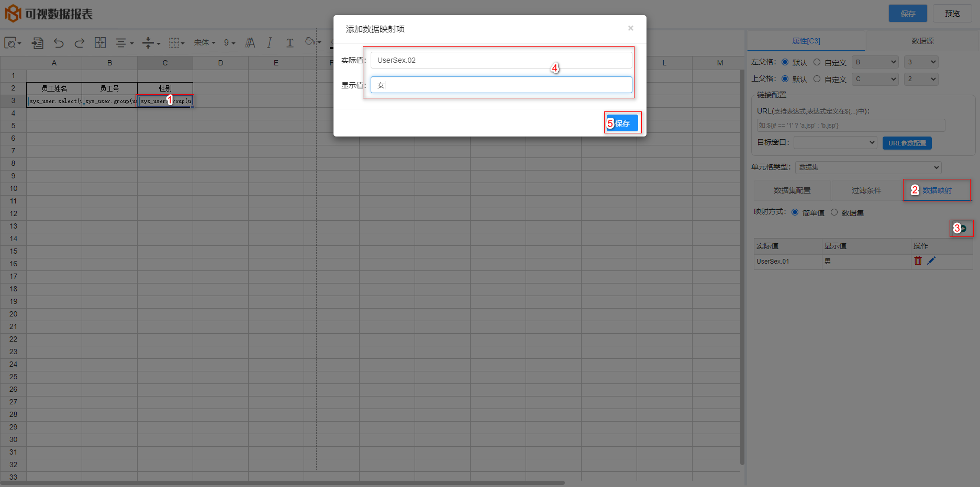Select header cell 员工姓名
The image size is (980, 487).
click(x=54, y=88)
